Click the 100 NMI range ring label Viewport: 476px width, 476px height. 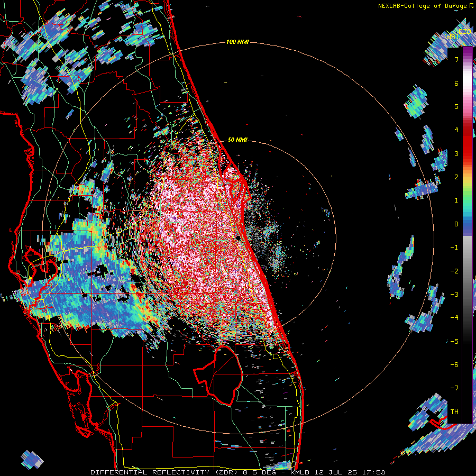(237, 42)
